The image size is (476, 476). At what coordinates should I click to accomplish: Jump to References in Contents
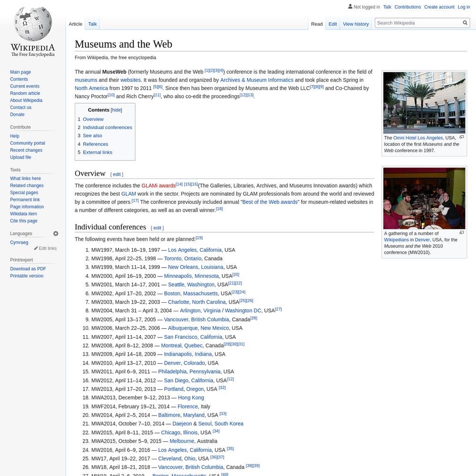click(x=95, y=144)
